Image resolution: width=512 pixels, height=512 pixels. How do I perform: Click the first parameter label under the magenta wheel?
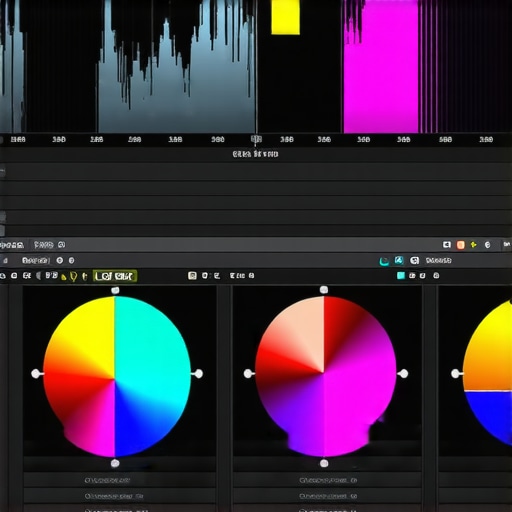point(328,480)
